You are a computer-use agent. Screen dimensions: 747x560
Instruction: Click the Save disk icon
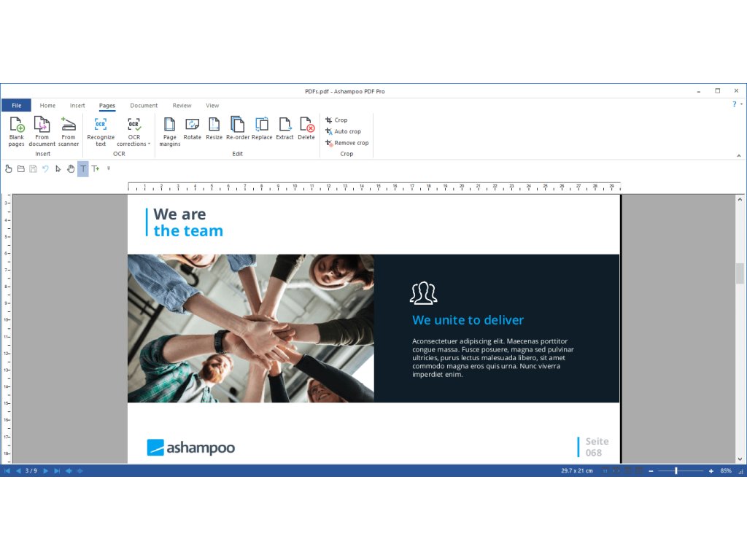pos(34,168)
